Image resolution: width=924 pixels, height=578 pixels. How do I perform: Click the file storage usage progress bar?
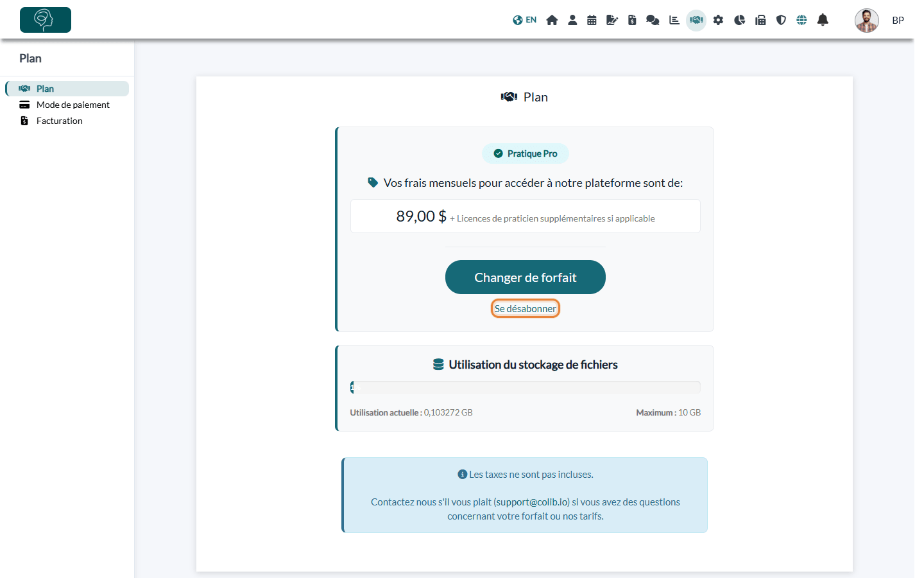tap(526, 387)
